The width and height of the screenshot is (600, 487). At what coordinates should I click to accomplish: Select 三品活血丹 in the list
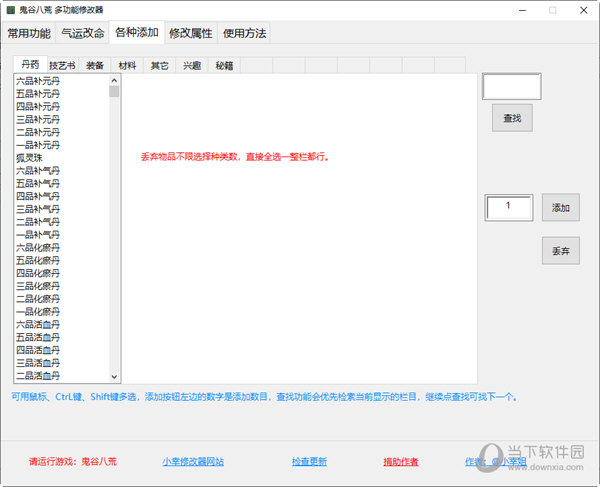[x=38, y=363]
